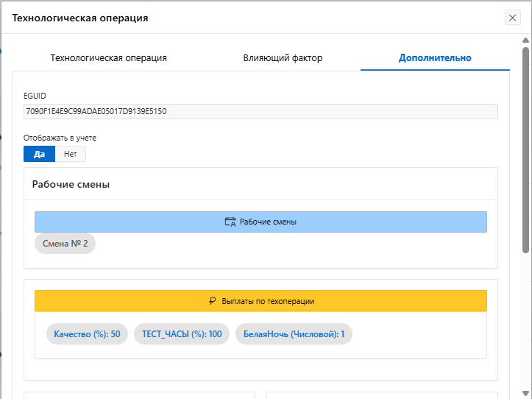Image resolution: width=532 pixels, height=399 pixels.
Task: Set Отображать в учете to Да
Action: 39,154
